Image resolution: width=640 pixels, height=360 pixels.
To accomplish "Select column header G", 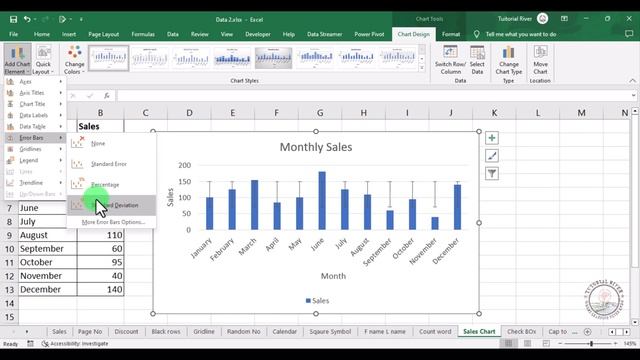I will point(320,113).
